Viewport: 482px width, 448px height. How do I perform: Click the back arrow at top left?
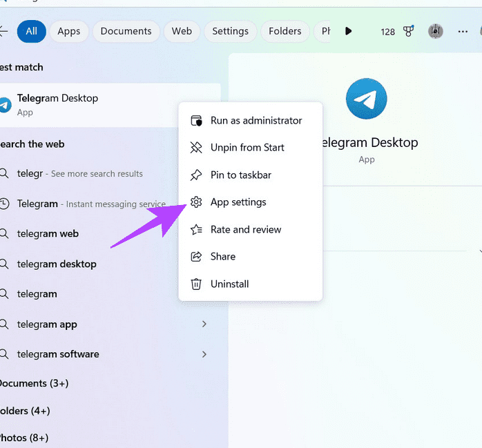[x=3, y=31]
